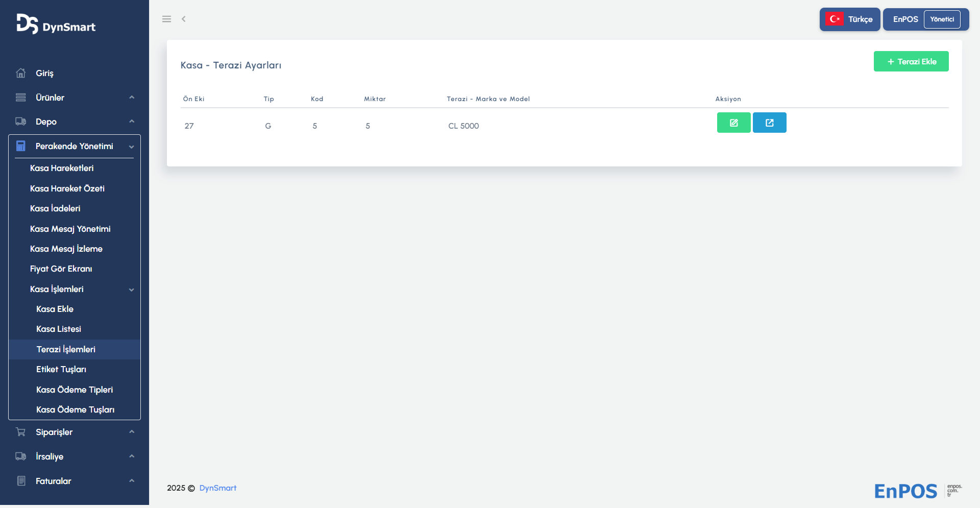Click the Giriş home icon
Screen dimensions: 980x508
(x=21, y=73)
